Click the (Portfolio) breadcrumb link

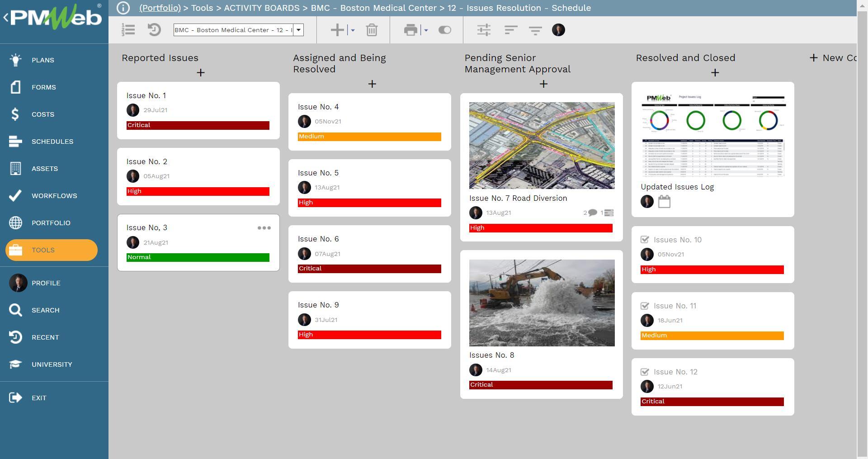160,8
